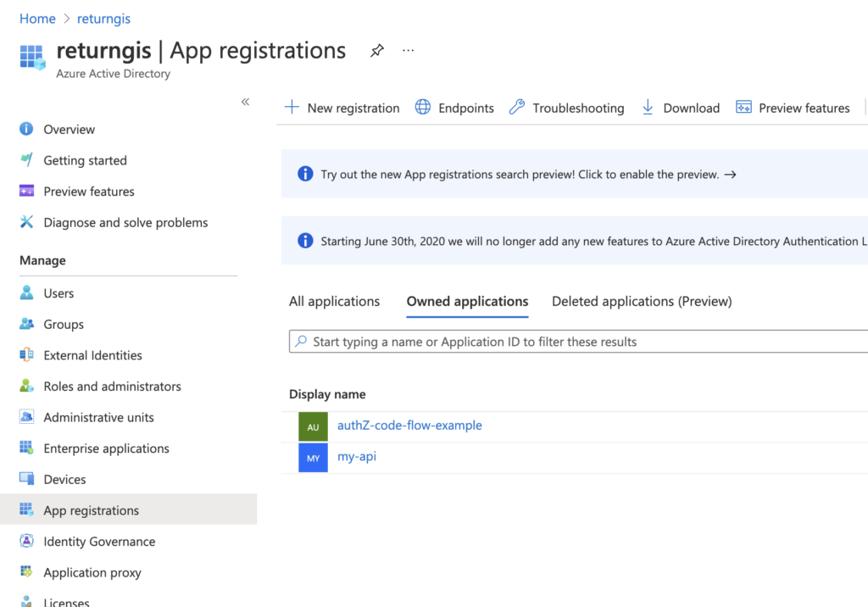Click the plus icon for New registration

coord(292,107)
